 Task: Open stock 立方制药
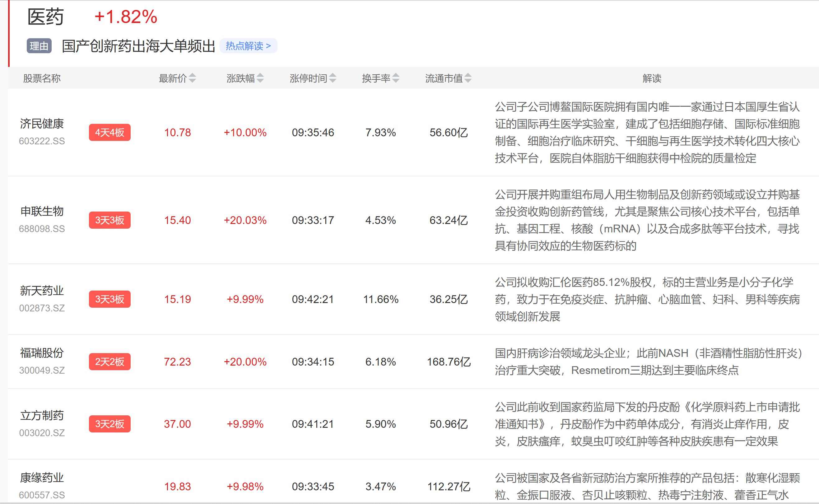coord(42,415)
